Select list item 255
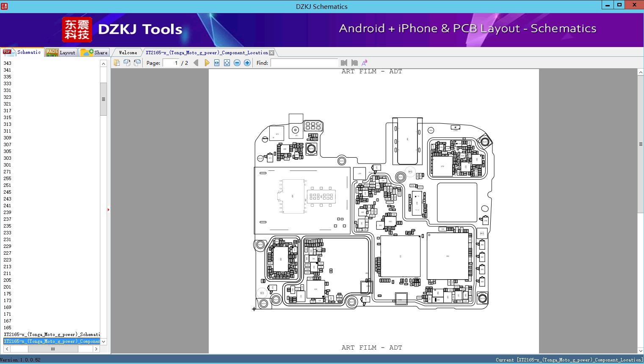Screen dimensions: 644x364 pyautogui.click(x=7, y=178)
